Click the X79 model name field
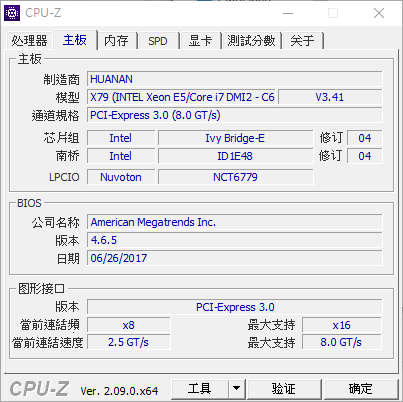 pos(182,97)
